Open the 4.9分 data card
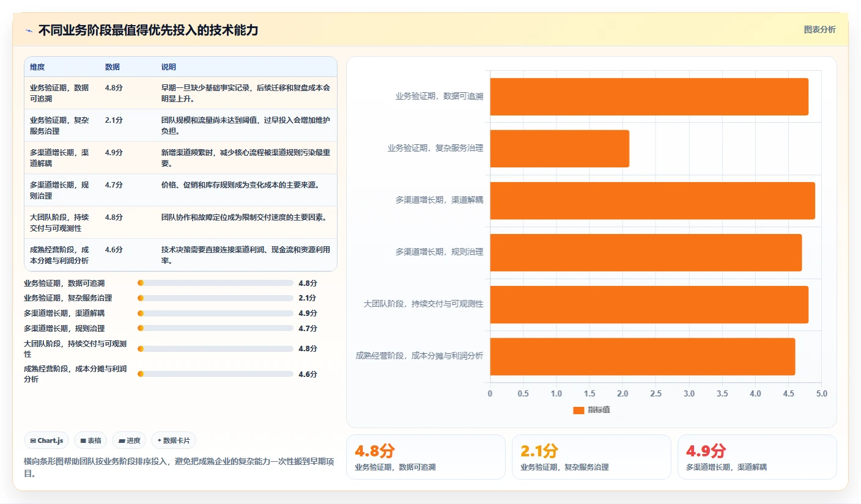This screenshot has height=504, width=861. coord(757,457)
